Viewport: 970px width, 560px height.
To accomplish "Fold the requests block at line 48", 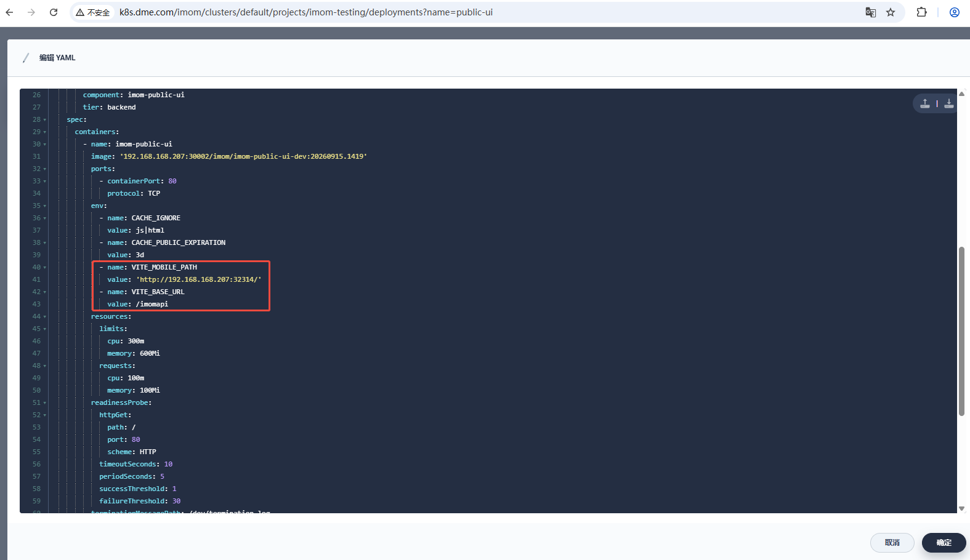I will (45, 366).
